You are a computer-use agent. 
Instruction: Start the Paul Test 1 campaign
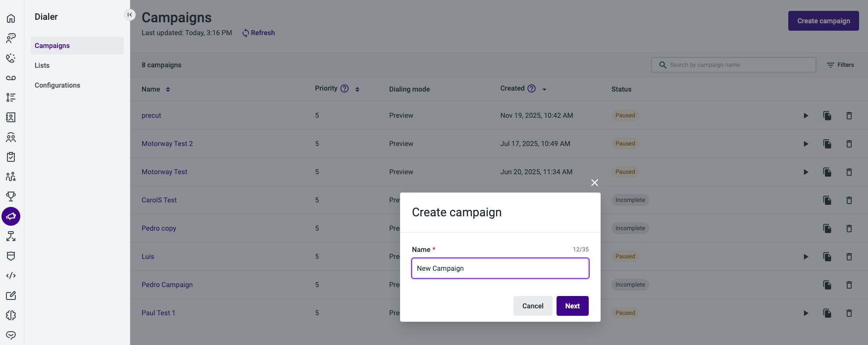(806, 313)
